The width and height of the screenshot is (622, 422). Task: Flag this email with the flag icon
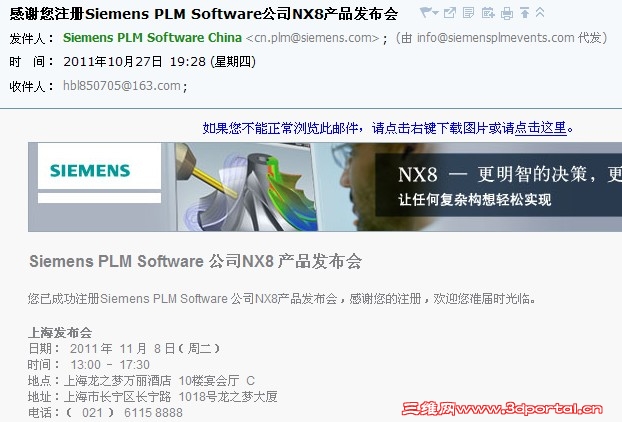426,13
